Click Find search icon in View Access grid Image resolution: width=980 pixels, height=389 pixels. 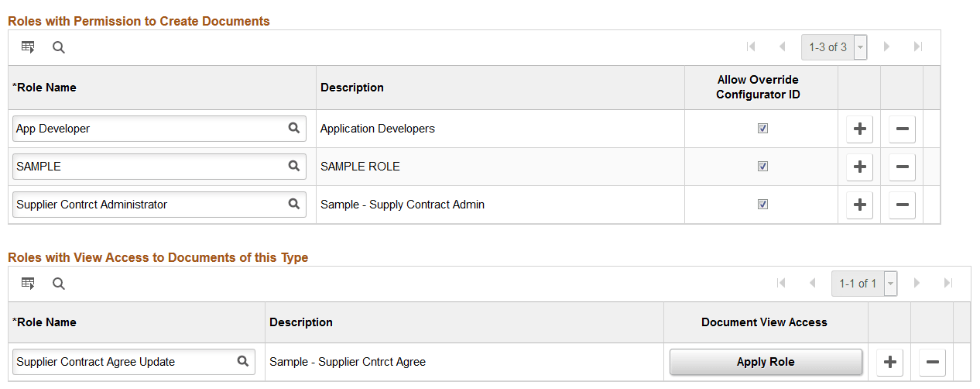coord(59,284)
